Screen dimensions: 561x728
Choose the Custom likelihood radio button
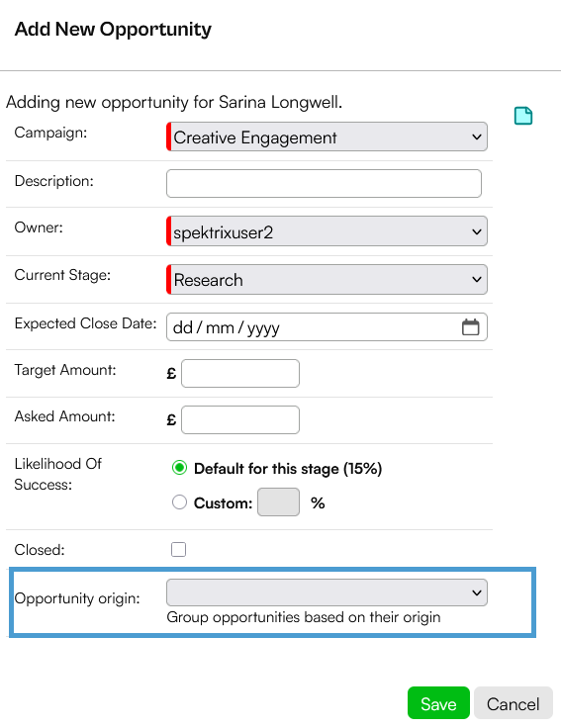[179, 501]
